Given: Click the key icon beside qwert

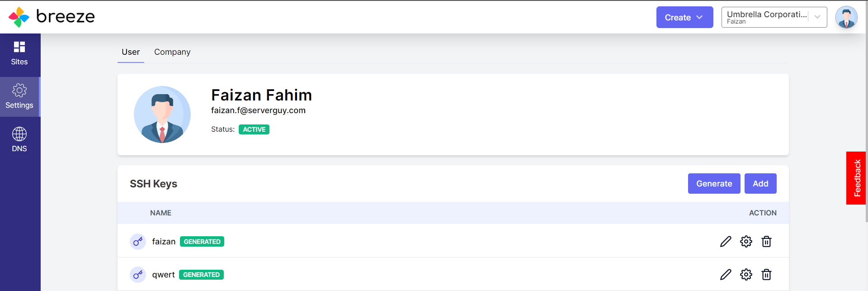Looking at the screenshot, I should tap(138, 275).
